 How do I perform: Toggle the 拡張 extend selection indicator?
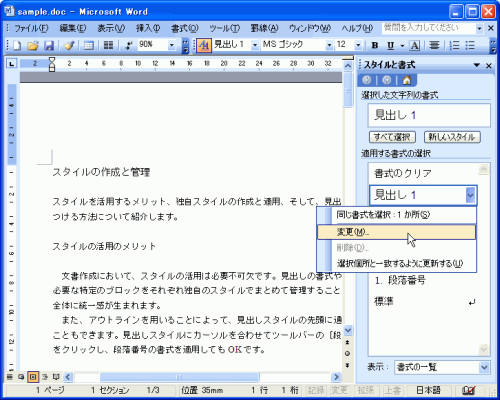pos(366,390)
